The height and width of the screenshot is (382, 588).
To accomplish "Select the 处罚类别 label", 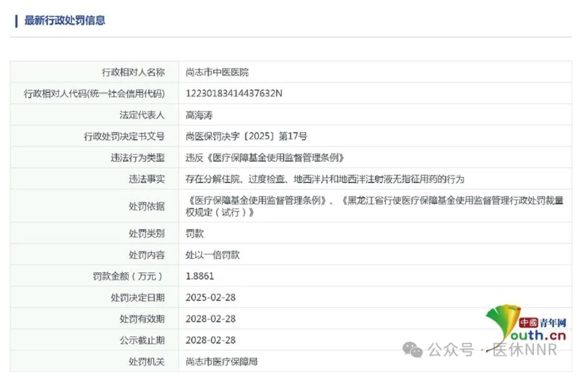I will (147, 234).
